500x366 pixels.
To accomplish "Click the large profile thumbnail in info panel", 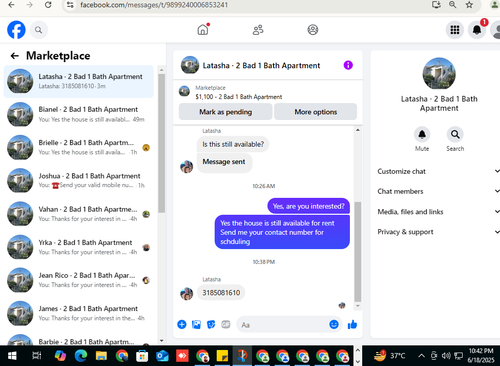I will 439,74.
